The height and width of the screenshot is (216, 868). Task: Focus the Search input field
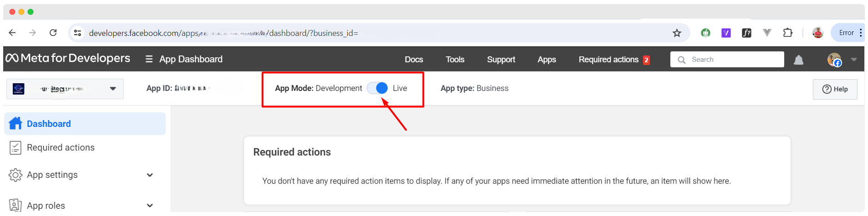coord(727,60)
